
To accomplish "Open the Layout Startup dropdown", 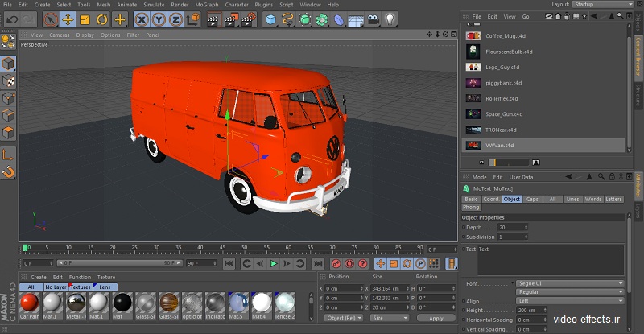I will pos(603,4).
